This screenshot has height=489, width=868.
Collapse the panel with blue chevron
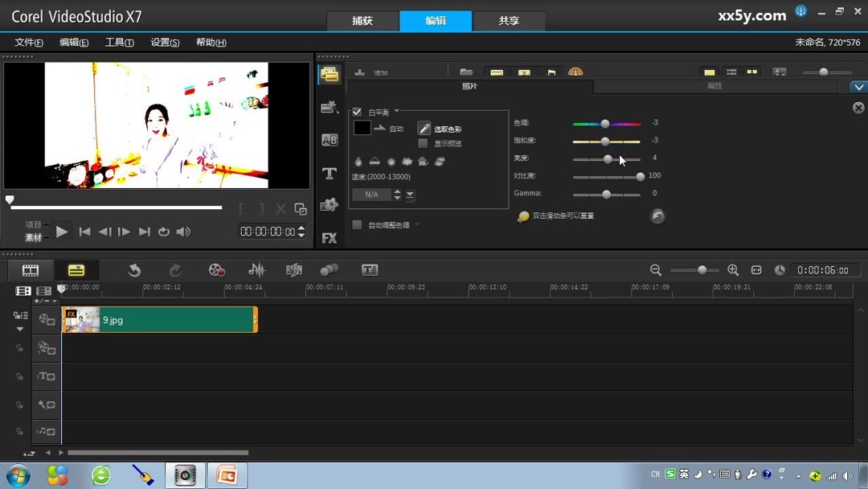click(x=858, y=86)
